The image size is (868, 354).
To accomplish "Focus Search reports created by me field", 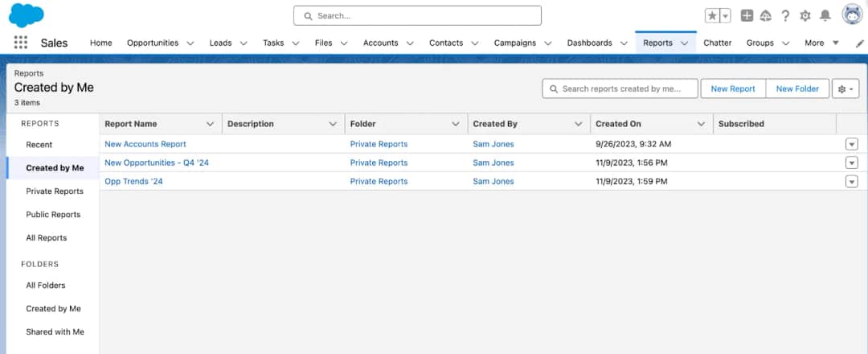I will click(620, 88).
